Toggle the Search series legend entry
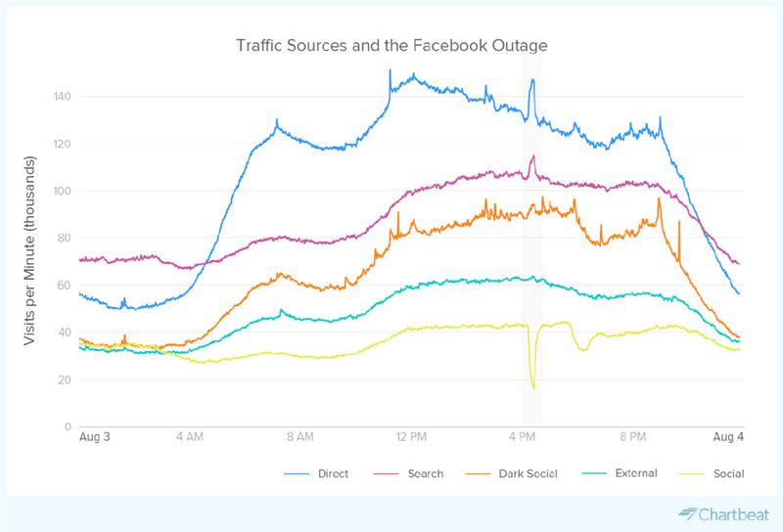The image size is (783, 532). tap(423, 473)
